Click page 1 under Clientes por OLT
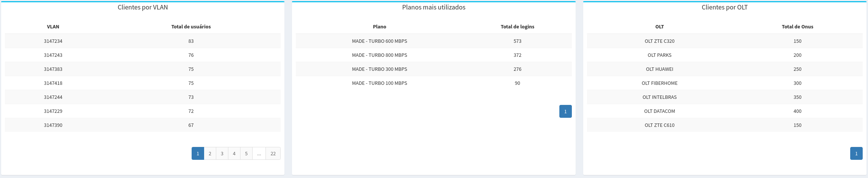Screen dimensions: 868x178 click(856, 153)
